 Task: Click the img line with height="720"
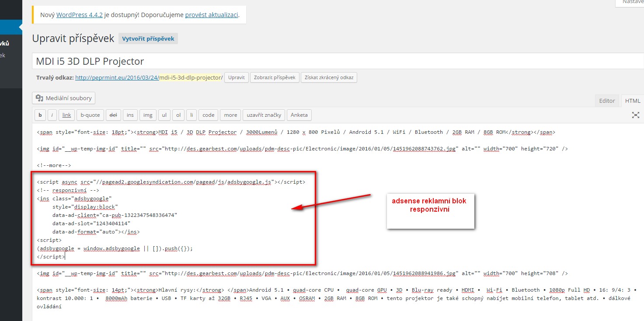tap(303, 149)
